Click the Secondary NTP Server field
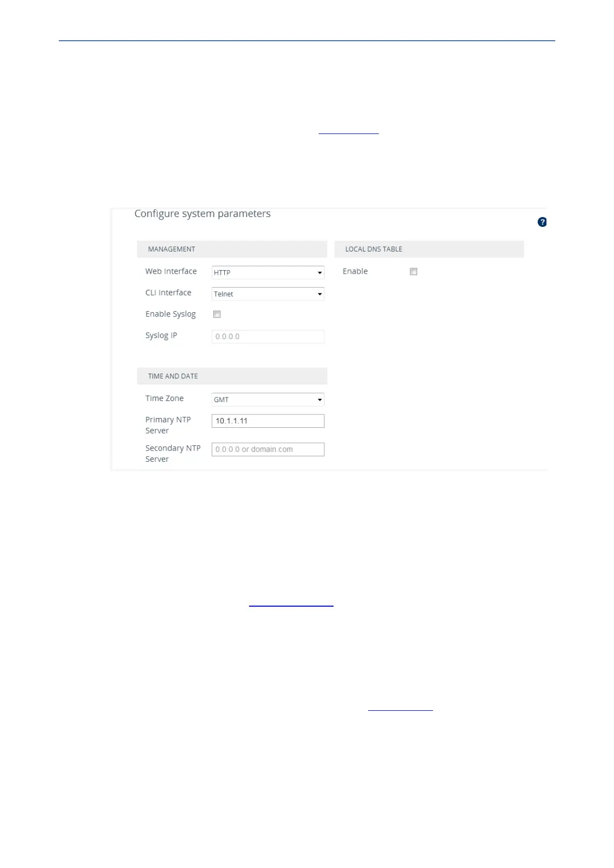 coord(268,449)
